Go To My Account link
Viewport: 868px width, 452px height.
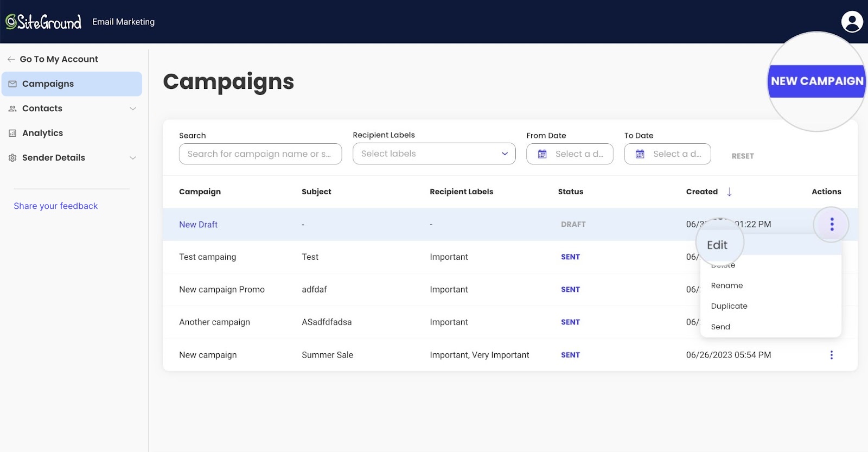pos(59,59)
